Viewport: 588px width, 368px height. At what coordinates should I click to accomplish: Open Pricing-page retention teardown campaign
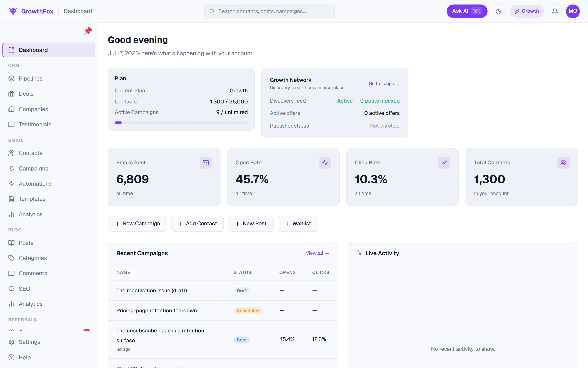click(x=156, y=311)
